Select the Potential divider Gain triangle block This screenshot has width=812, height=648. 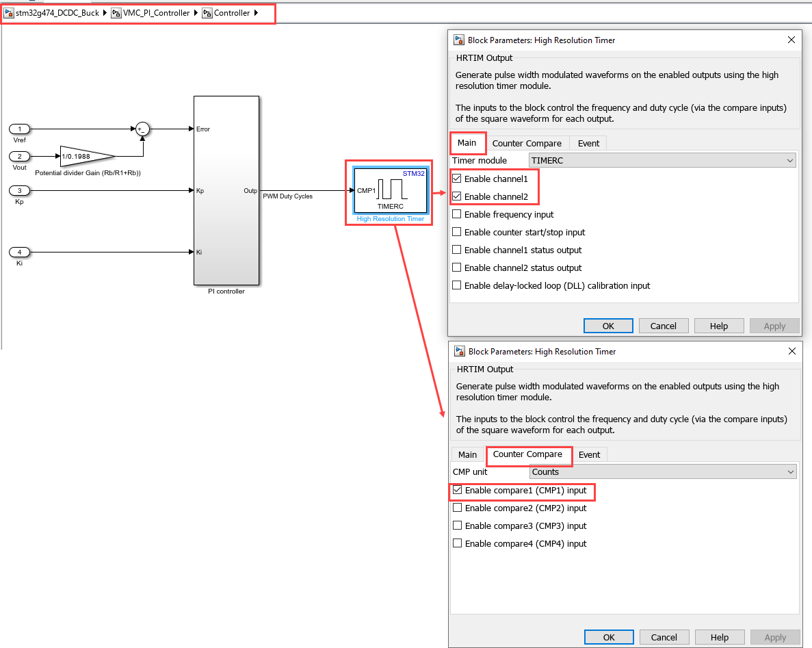click(83, 156)
